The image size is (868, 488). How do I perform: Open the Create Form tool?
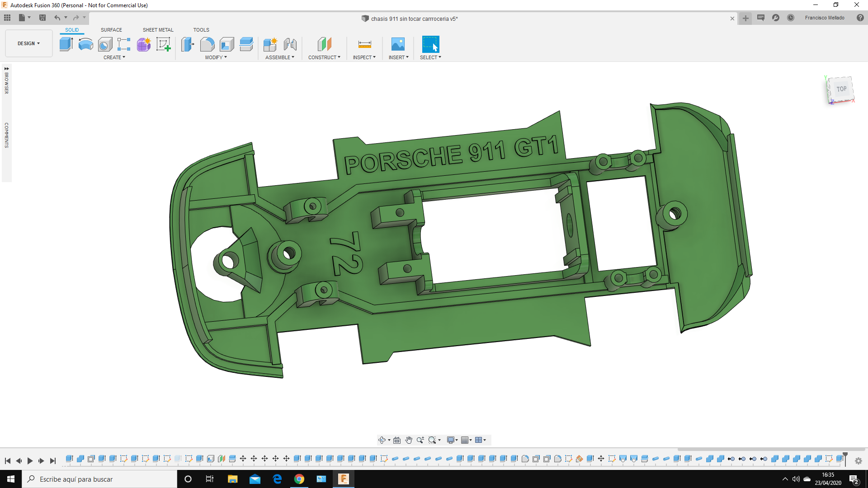[144, 44]
